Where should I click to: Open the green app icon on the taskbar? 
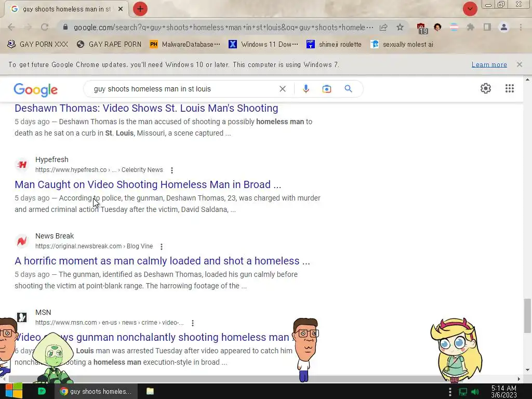[42, 391]
